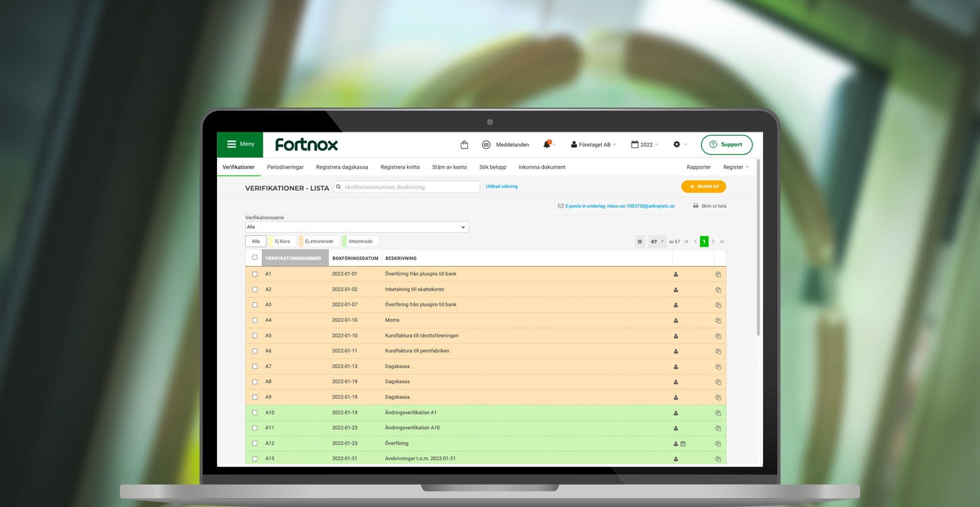Click user icon on row A5
This screenshot has height=507, width=980.
coord(676,336)
